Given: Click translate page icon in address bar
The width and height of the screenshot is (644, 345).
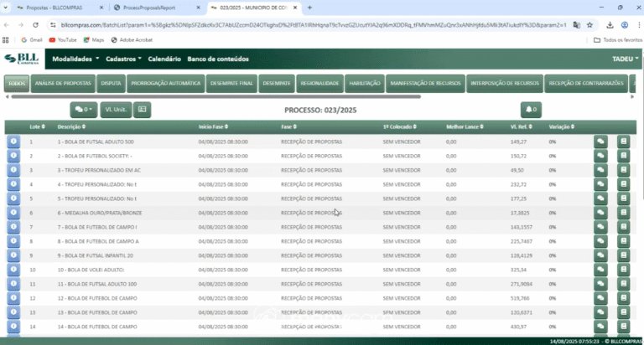Looking at the screenshot, I should click(577, 25).
